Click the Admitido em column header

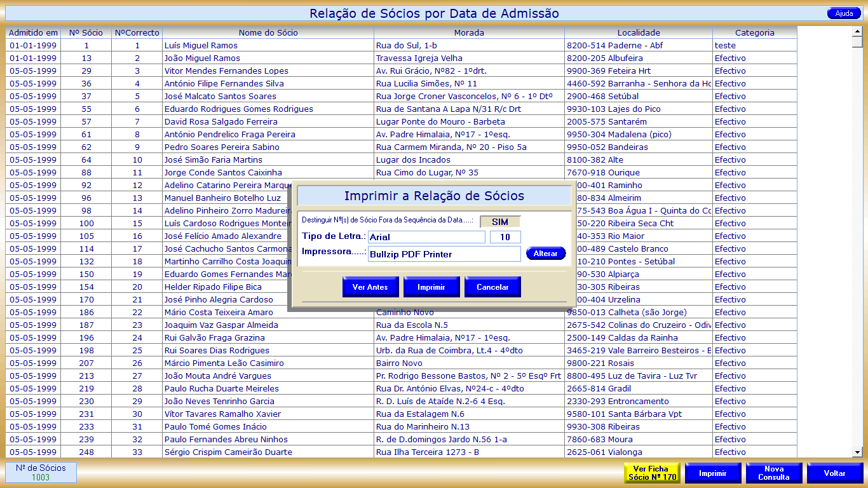pos(33,32)
